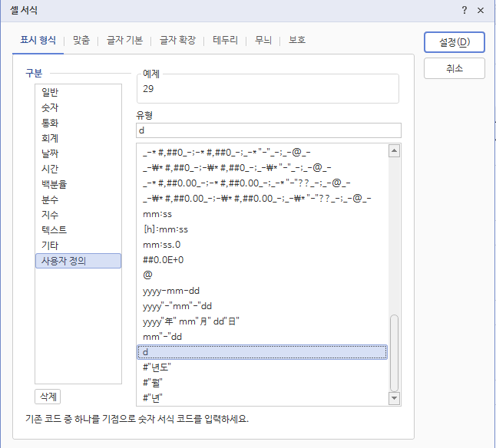Open the 글자 확장 tab
Viewport: 496px width, 448px height.
point(177,40)
